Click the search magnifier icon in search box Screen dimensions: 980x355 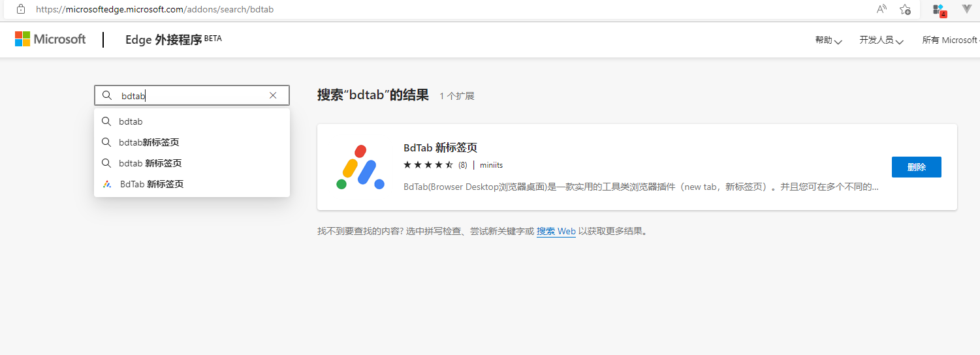pos(108,96)
